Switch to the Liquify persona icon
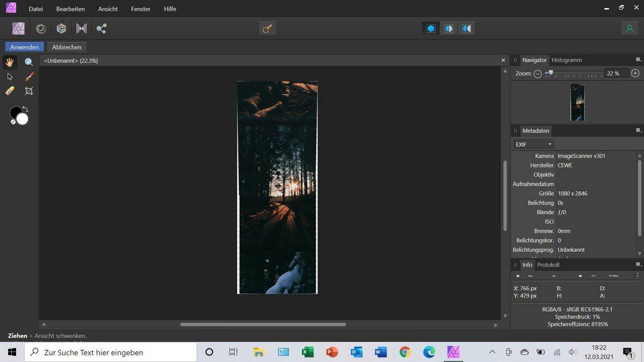Screen dimensions: 644x362 [41, 28]
